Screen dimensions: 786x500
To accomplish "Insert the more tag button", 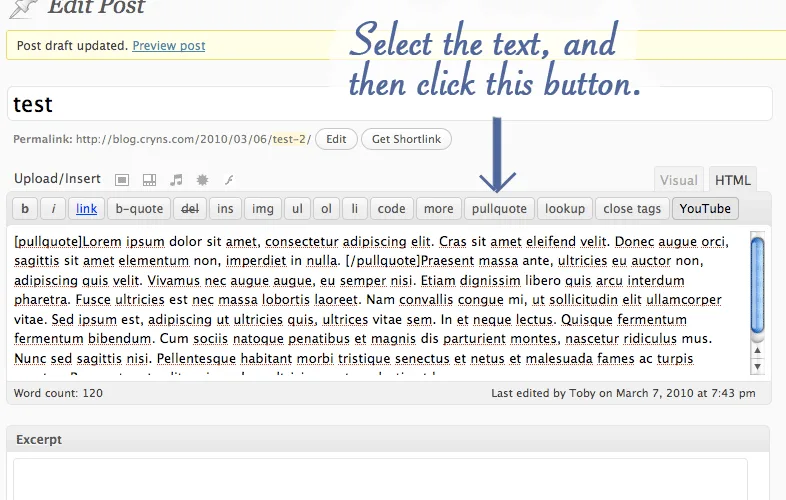I will pos(439,209).
